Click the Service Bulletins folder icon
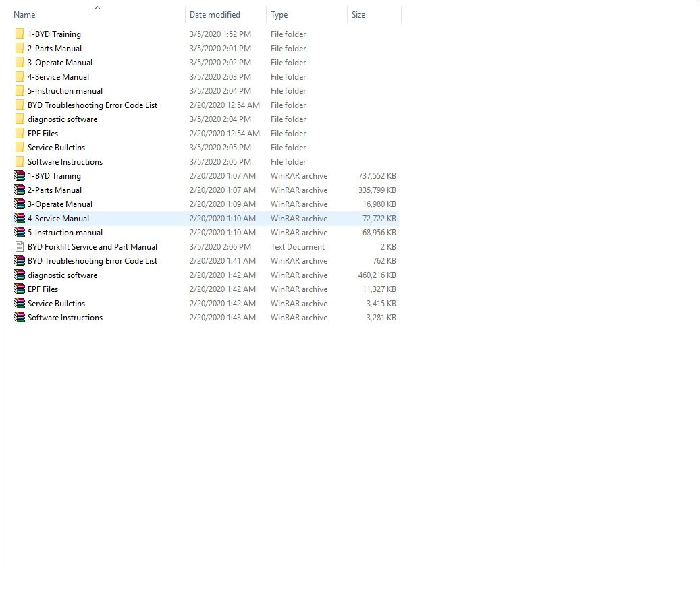This screenshot has width=700, height=589. coord(20,148)
